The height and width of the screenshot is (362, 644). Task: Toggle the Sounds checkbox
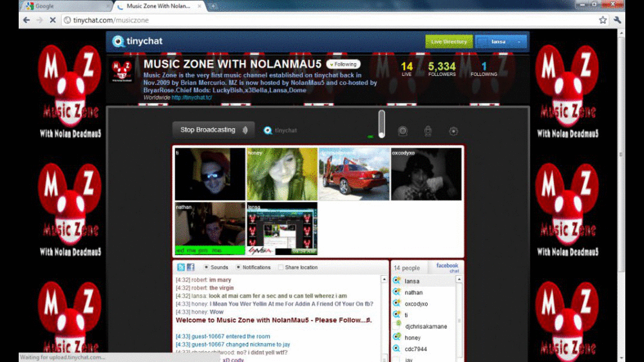click(x=206, y=267)
